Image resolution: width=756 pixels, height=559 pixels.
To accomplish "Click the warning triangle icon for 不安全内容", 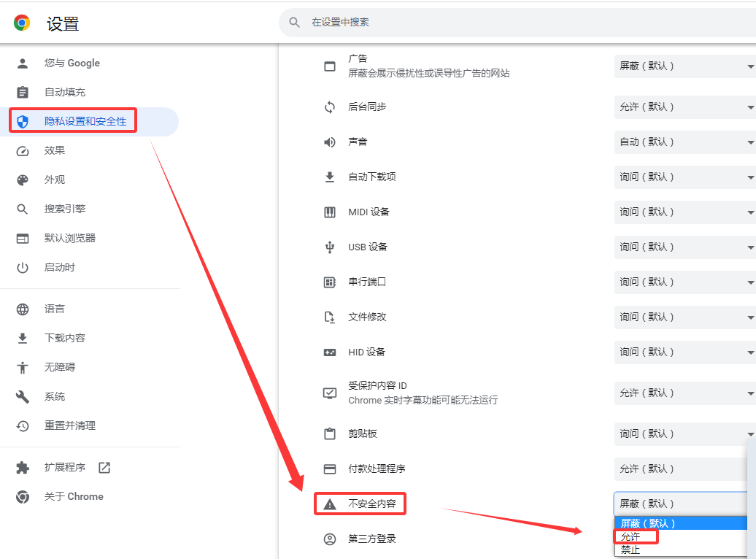I will click(330, 504).
